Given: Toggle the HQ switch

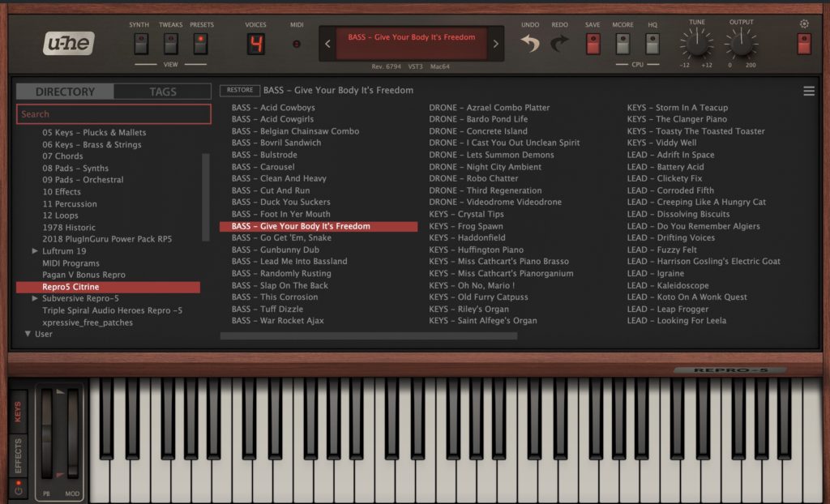Looking at the screenshot, I should [x=652, y=44].
